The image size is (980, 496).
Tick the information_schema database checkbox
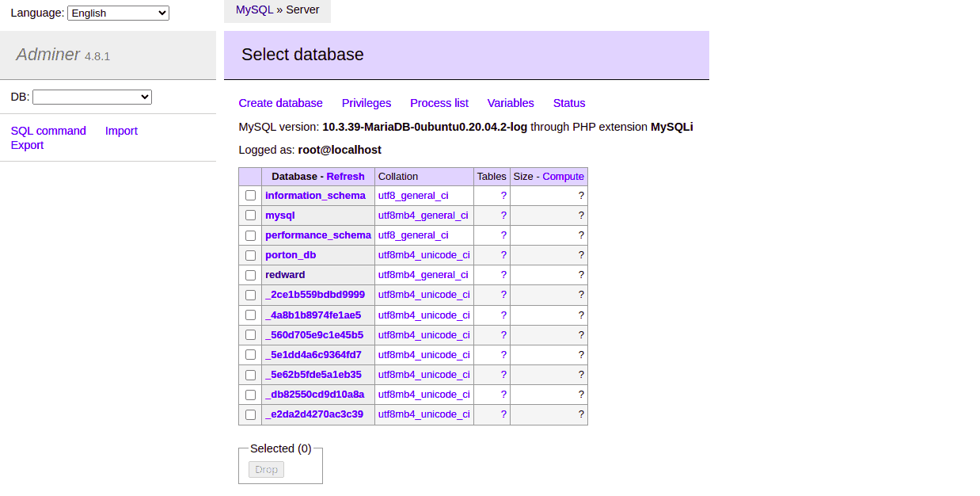coord(250,196)
